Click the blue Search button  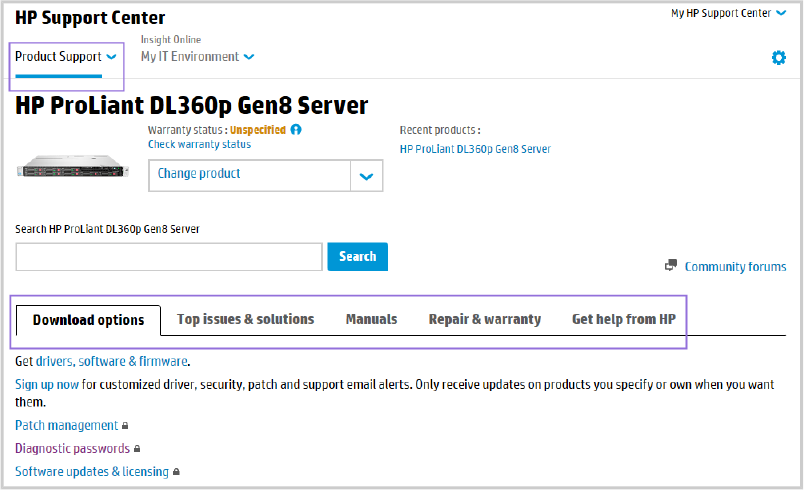357,257
